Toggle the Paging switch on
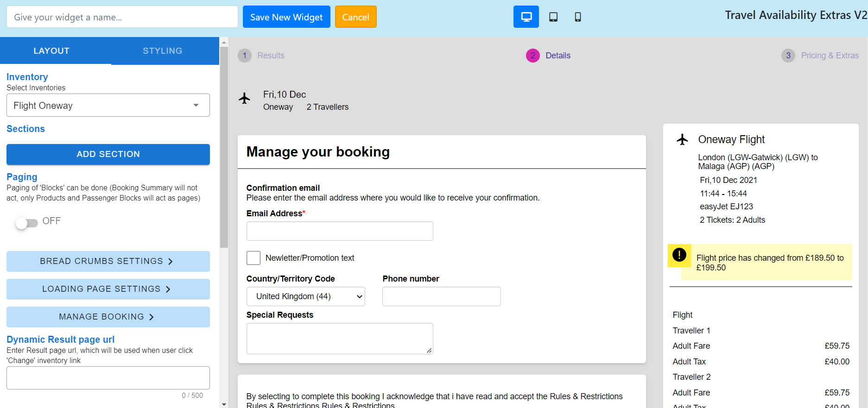 click(26, 223)
